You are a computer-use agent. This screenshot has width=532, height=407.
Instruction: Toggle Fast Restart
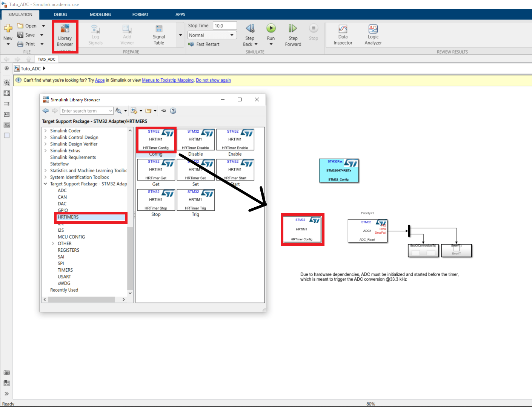point(204,44)
